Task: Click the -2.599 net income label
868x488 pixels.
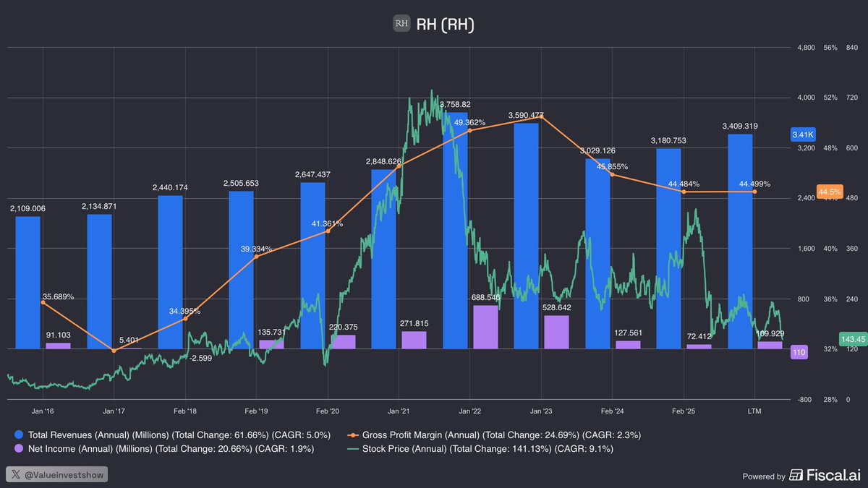Action: 200,359
